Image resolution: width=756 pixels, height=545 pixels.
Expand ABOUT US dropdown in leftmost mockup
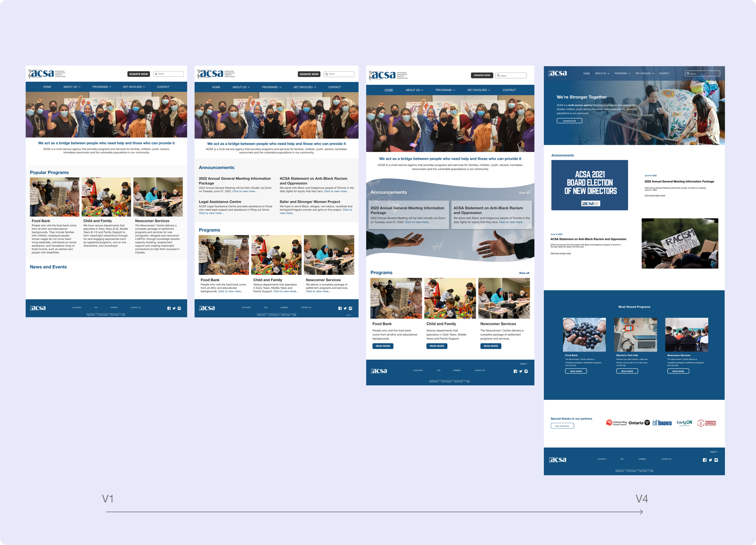(72, 87)
